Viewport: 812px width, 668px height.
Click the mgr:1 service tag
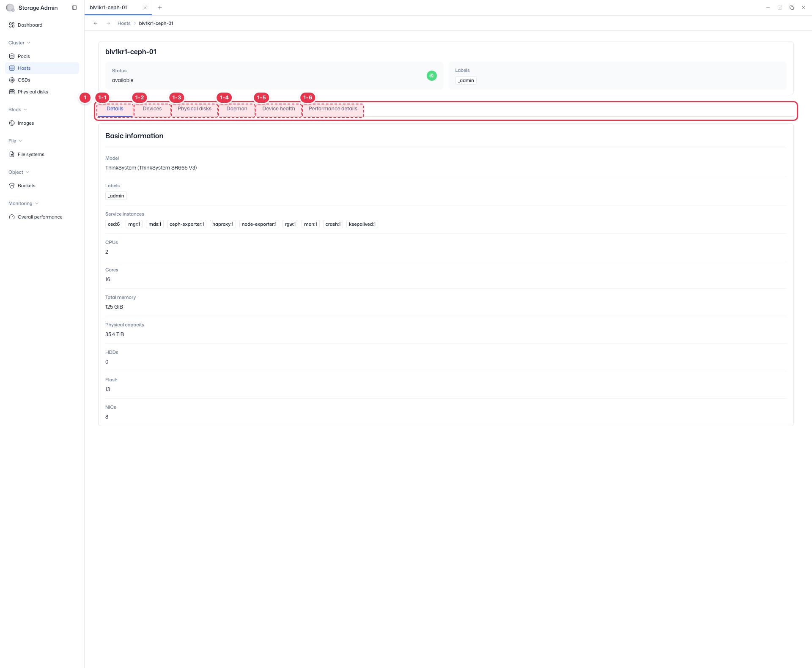(134, 224)
